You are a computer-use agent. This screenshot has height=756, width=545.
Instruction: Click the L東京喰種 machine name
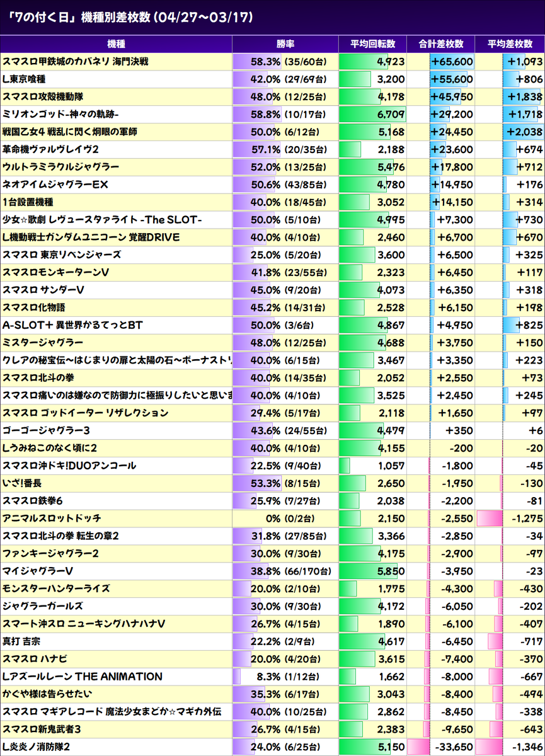click(24, 79)
